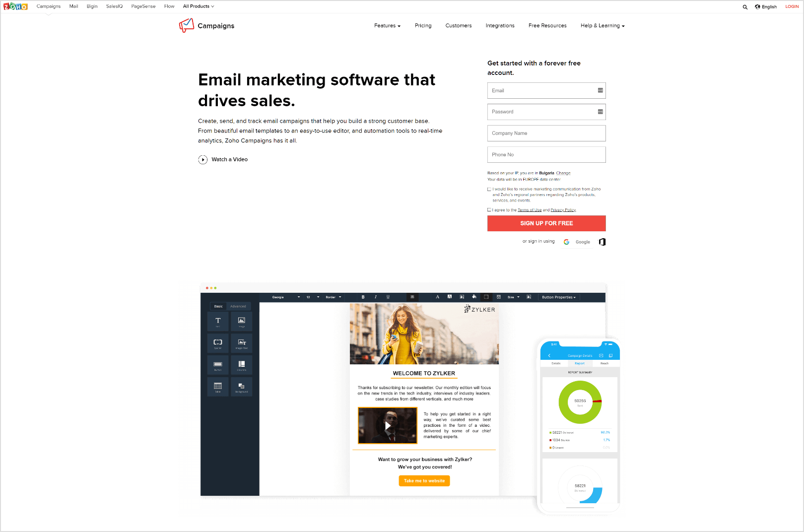Viewport: 804px width, 532px height.
Task: Open the Privacy Policy link
Action: pos(563,210)
